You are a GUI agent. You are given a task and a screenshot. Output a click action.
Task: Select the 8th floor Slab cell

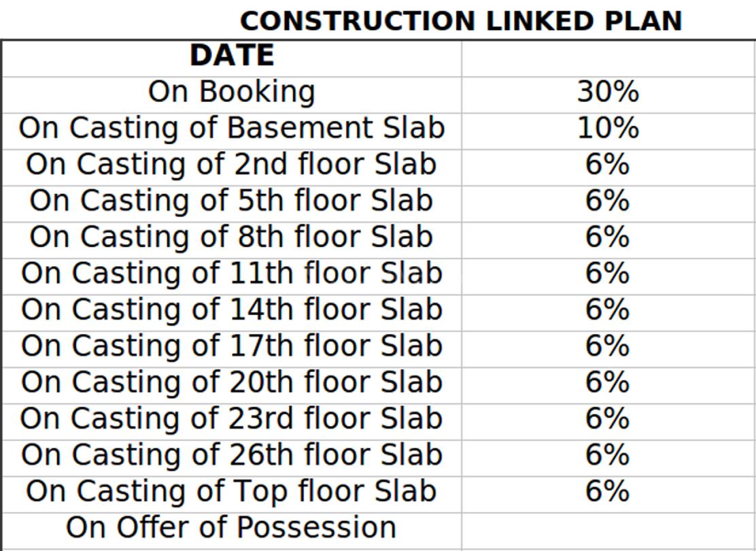tap(231, 237)
